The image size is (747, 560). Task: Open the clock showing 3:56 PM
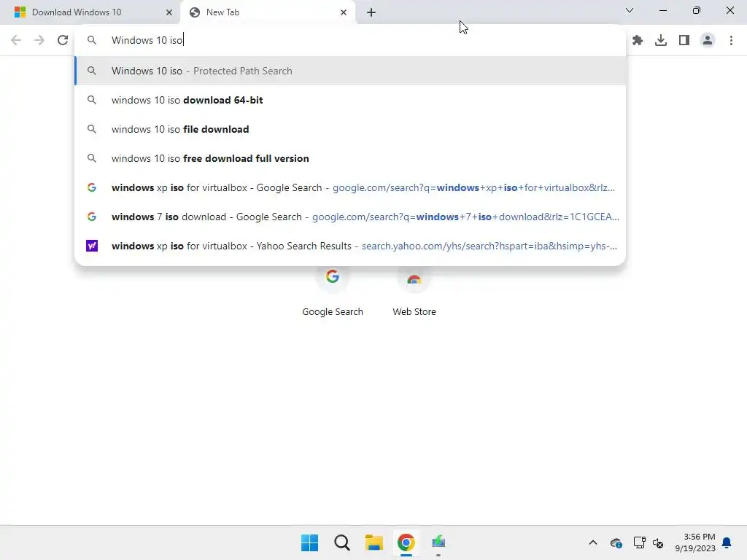tap(695, 542)
